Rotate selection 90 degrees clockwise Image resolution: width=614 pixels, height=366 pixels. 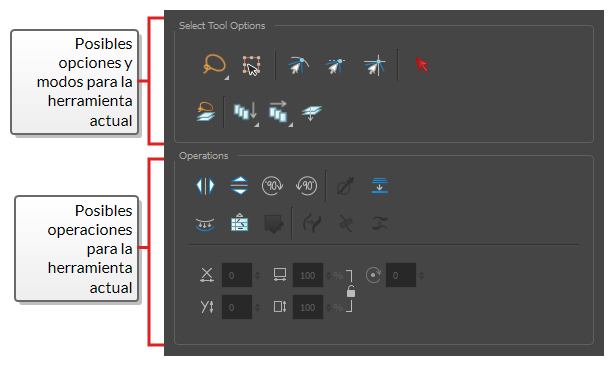click(x=272, y=186)
